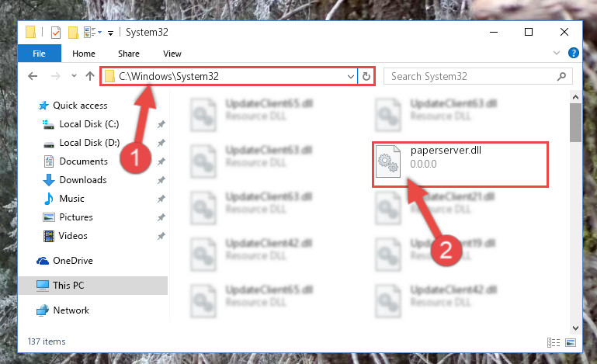Image resolution: width=597 pixels, height=364 pixels.
Task: Select the paperserver.dll file
Action: coord(460,165)
